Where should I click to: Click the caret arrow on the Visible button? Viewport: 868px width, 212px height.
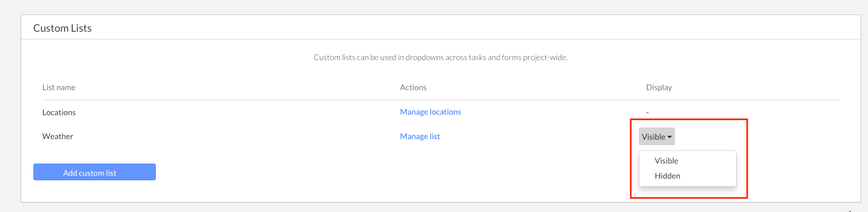(x=670, y=137)
